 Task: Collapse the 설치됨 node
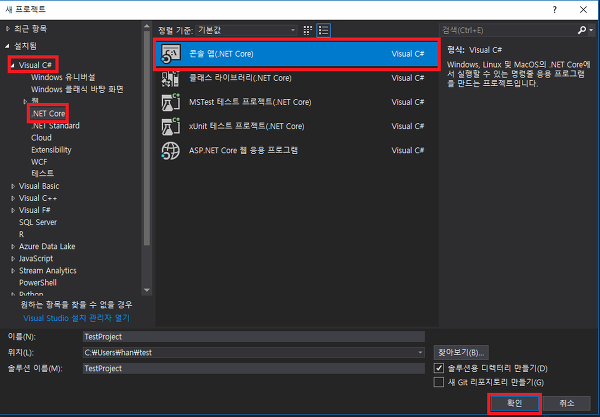tap(8, 46)
